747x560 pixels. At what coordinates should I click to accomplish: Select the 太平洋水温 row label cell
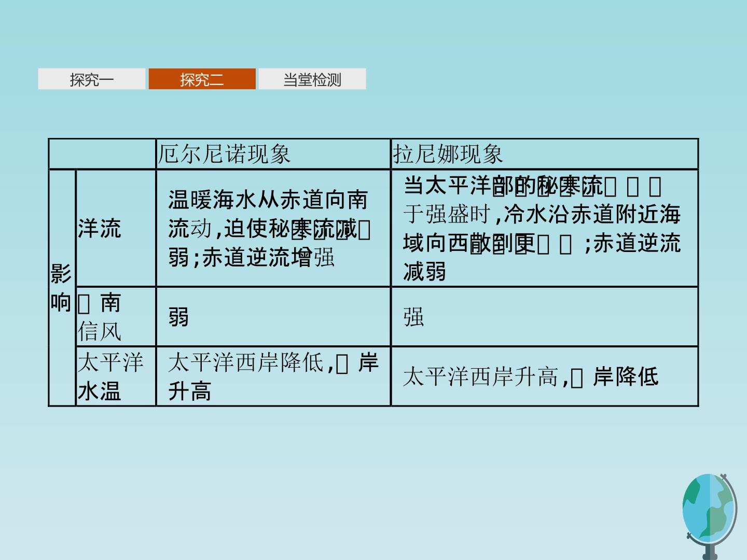116,376
